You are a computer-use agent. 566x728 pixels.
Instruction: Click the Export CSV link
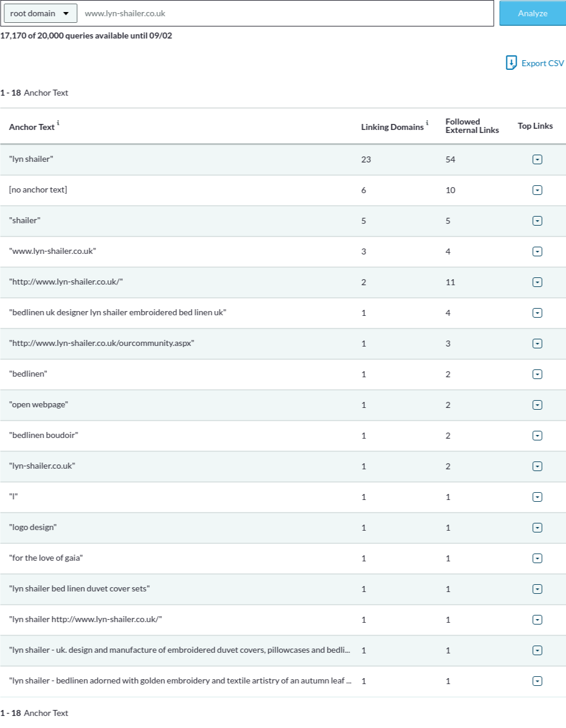[x=542, y=63]
